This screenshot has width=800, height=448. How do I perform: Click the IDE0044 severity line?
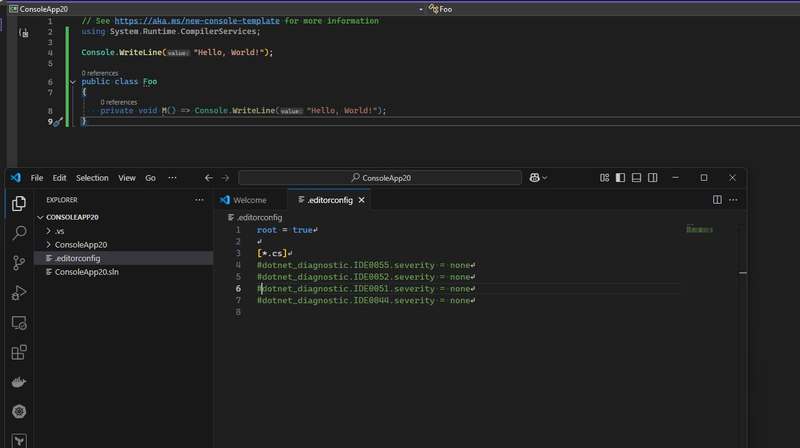366,300
